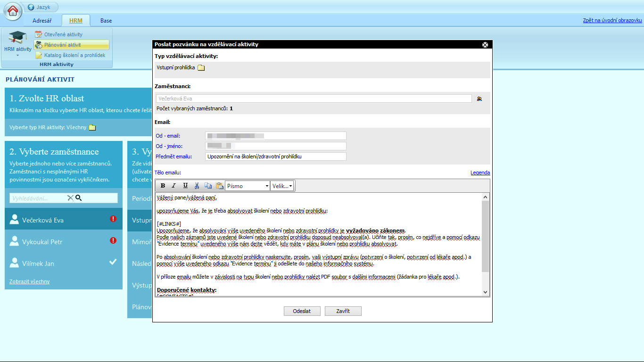Click the Od - email label
This screenshot has width=644, height=362.
pos(168,136)
